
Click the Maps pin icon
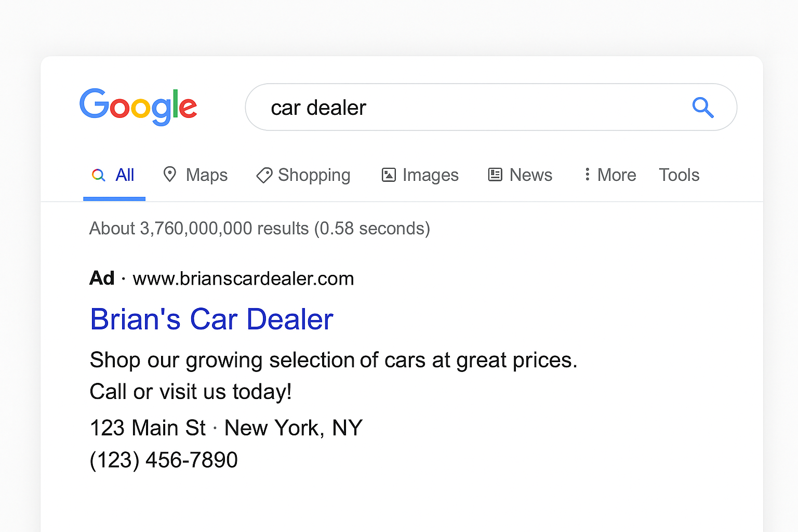tap(169, 174)
